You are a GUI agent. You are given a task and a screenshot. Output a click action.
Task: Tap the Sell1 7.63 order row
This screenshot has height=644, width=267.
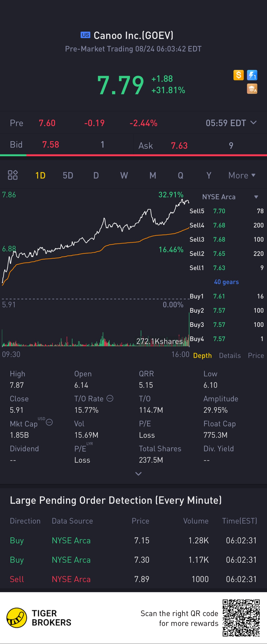226,268
